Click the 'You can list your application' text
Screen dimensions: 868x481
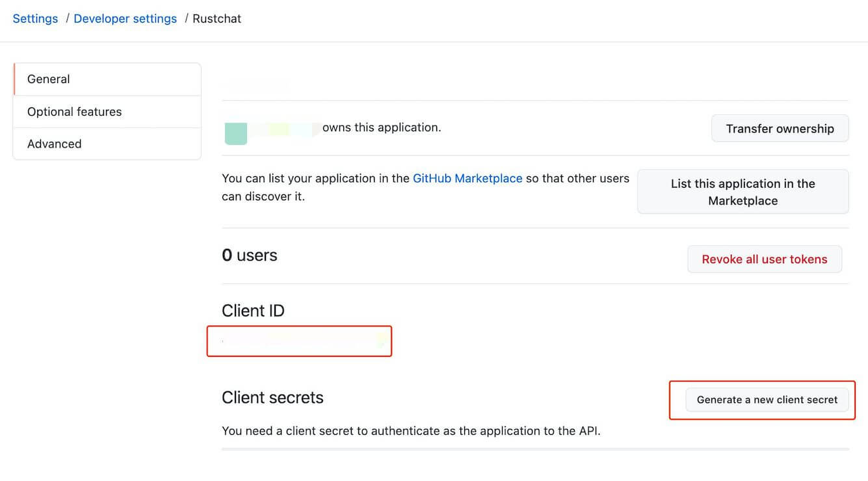tap(315, 178)
